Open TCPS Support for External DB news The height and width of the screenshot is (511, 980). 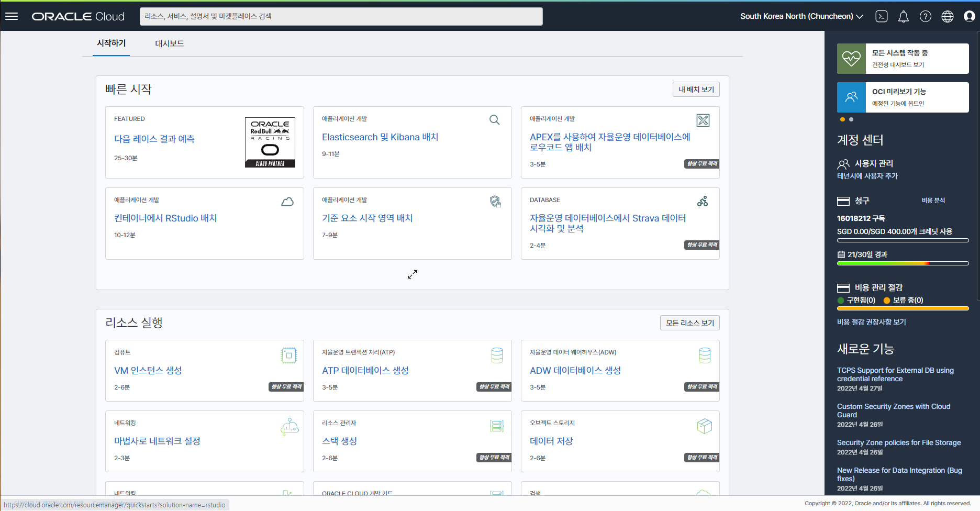[895, 374]
